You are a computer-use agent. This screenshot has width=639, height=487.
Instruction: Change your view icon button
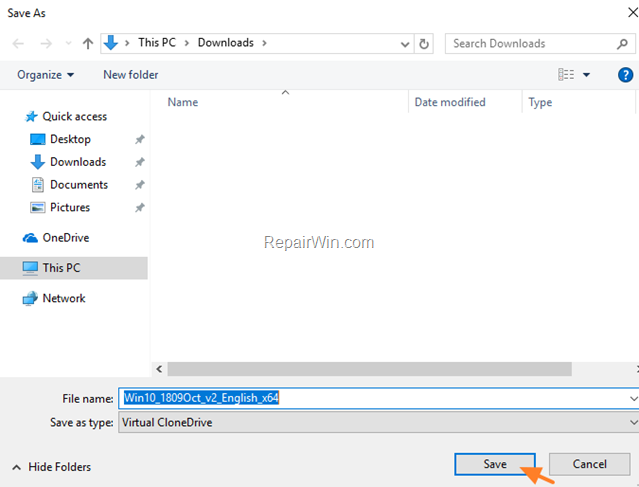coord(566,75)
